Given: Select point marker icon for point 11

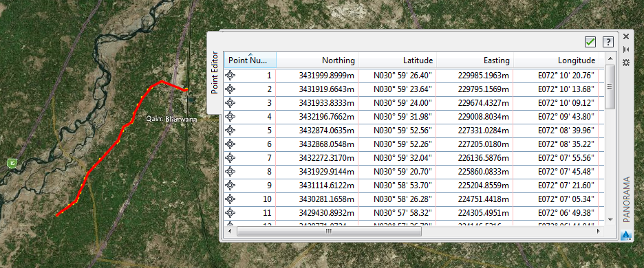Looking at the screenshot, I should pyautogui.click(x=230, y=213).
